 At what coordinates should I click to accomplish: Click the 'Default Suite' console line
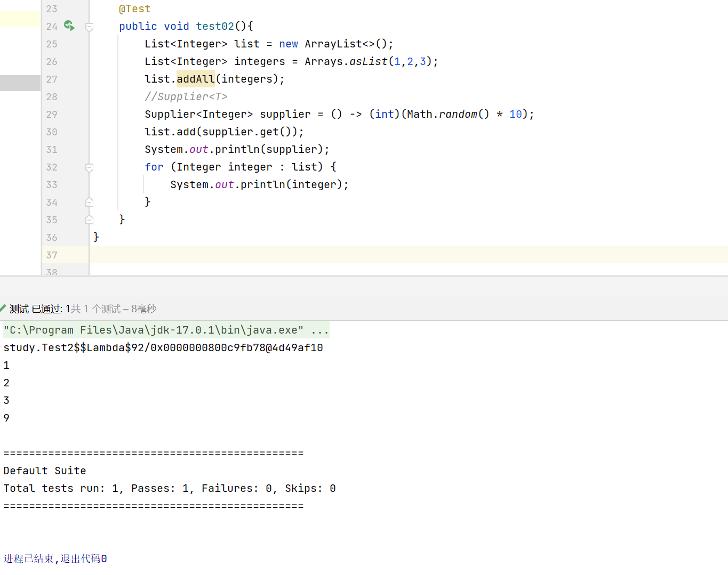[45, 471]
